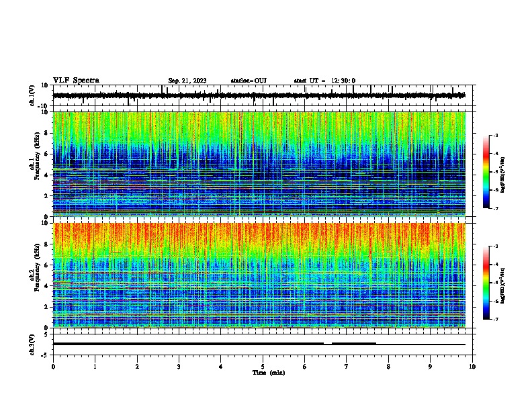This screenshot has width=532, height=411.
Task: Click the time axis tick label '7'
Action: click(347, 367)
